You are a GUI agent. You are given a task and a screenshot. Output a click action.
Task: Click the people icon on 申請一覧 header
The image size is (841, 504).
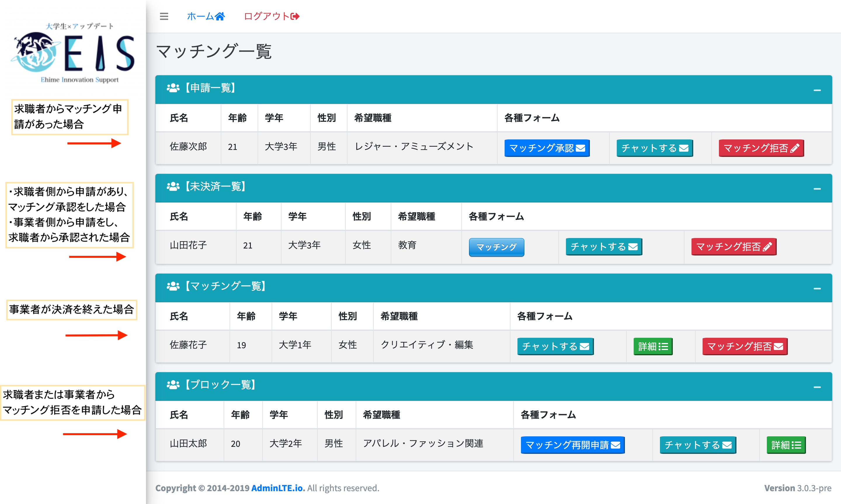click(173, 88)
